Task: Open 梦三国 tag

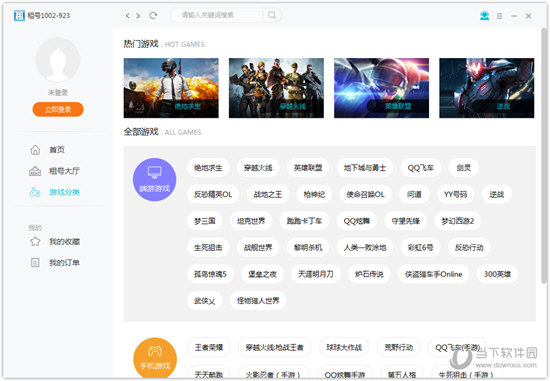Action: coord(205,221)
